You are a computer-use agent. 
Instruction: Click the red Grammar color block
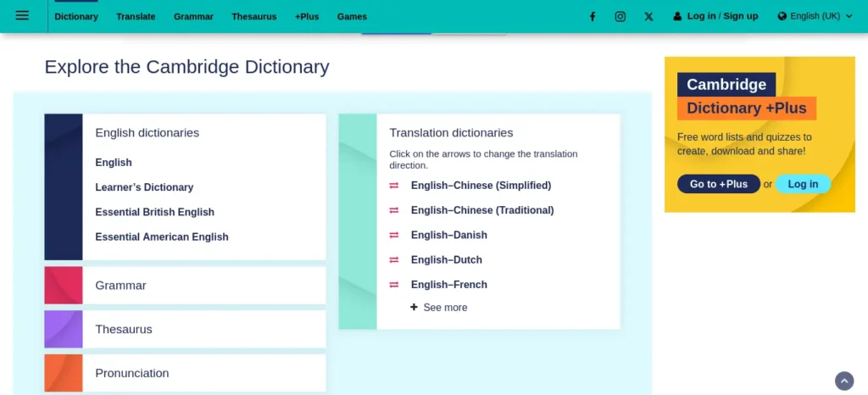point(63,286)
